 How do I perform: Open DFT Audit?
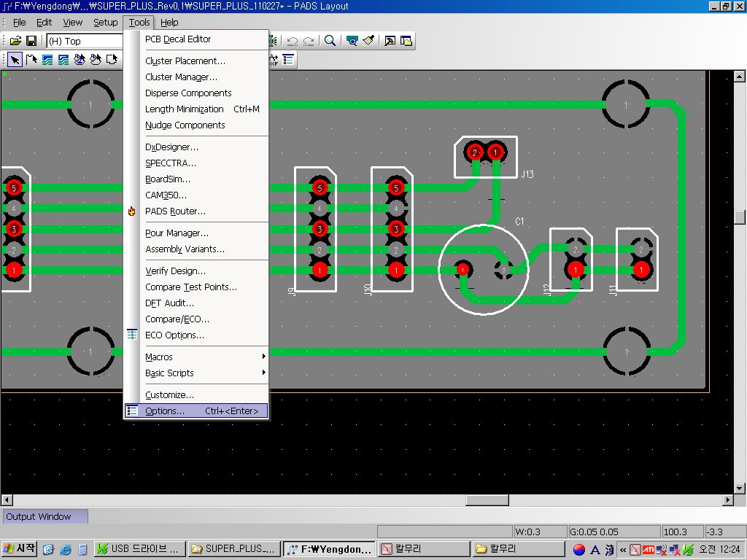197,303
